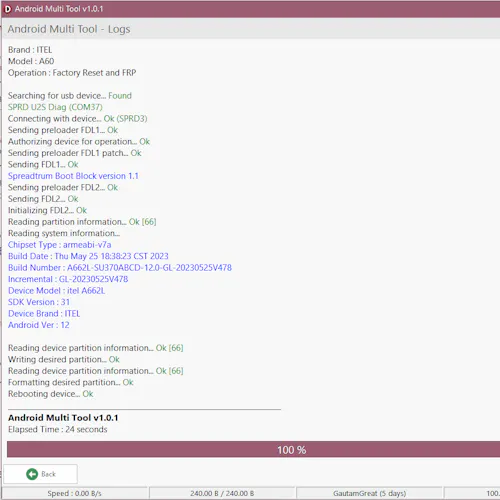Click the 100 % progress bar
Screen dimensions: 500x500
[253, 450]
